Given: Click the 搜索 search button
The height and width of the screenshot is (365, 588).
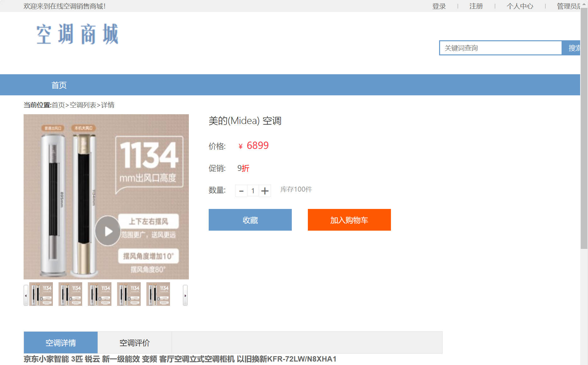Looking at the screenshot, I should 575,48.
